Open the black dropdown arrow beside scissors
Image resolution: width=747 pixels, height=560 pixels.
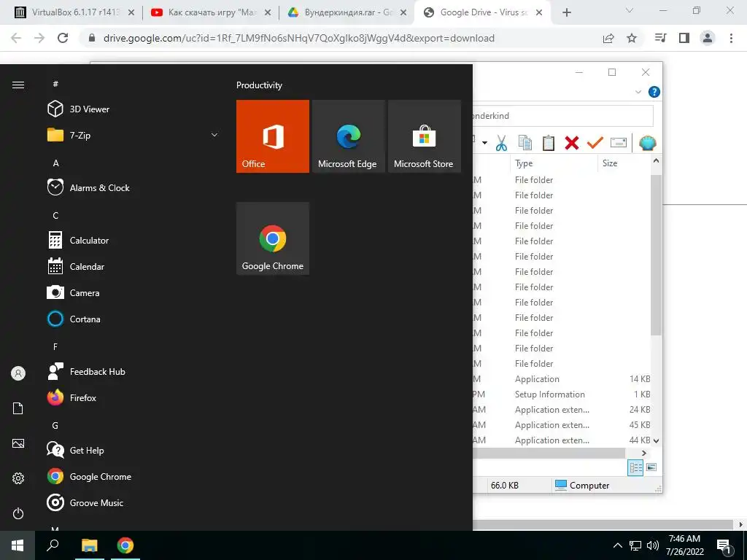point(484,143)
